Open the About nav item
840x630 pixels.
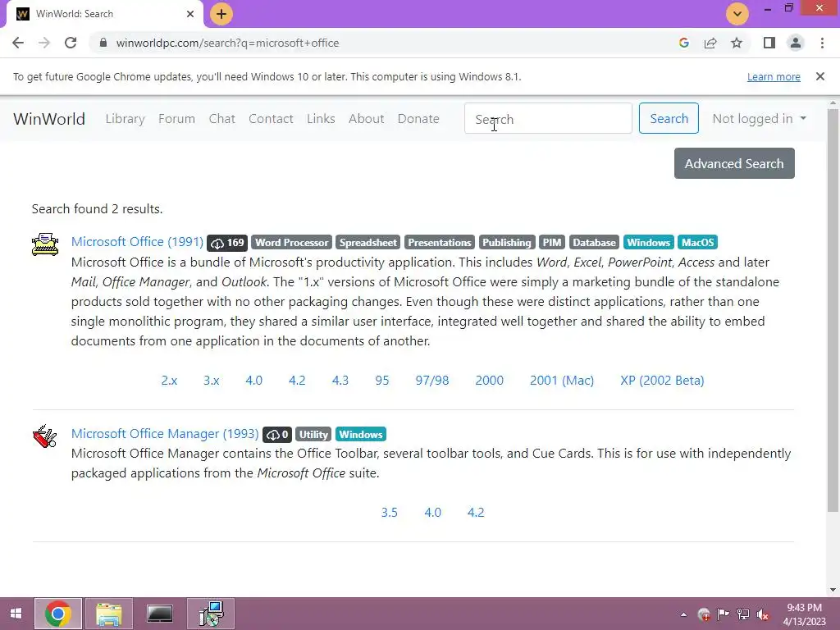367,118
